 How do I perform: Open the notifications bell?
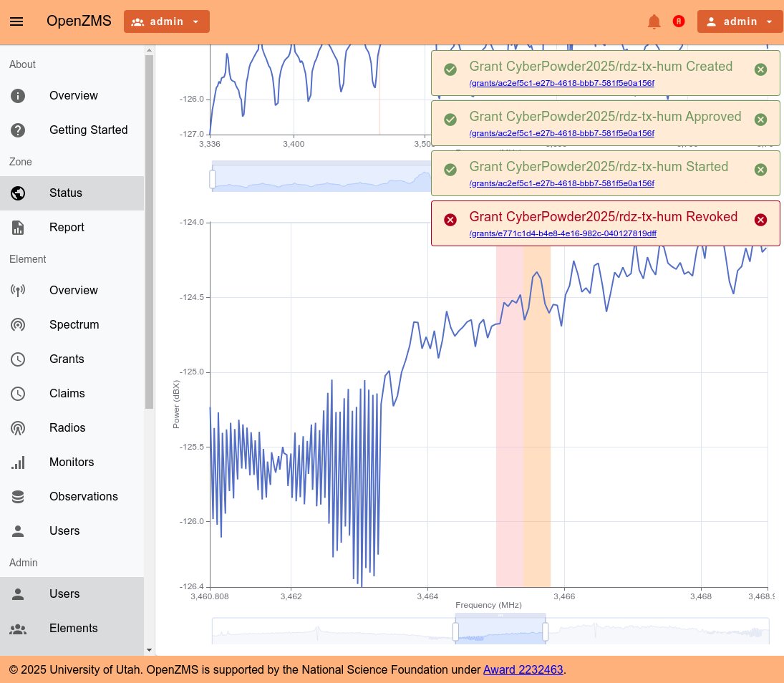point(654,21)
